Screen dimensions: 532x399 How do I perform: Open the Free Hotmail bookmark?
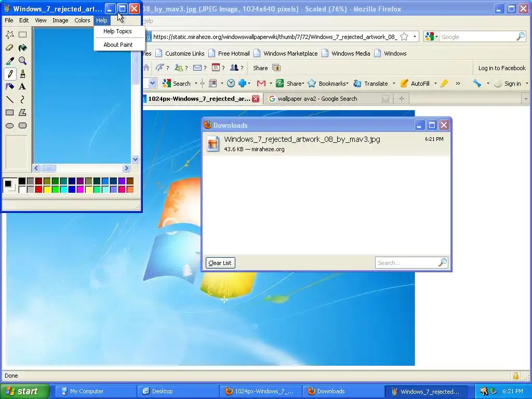pos(229,54)
